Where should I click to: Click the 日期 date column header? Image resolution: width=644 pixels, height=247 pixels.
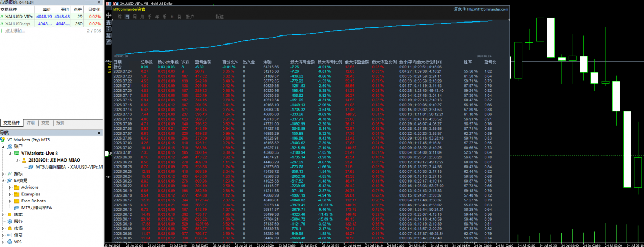(x=118, y=62)
